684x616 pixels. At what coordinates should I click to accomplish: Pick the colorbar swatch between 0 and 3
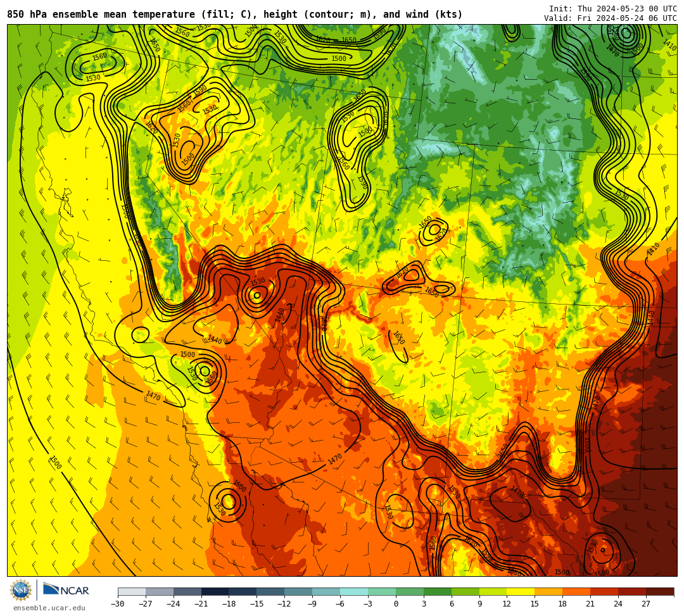click(x=410, y=591)
